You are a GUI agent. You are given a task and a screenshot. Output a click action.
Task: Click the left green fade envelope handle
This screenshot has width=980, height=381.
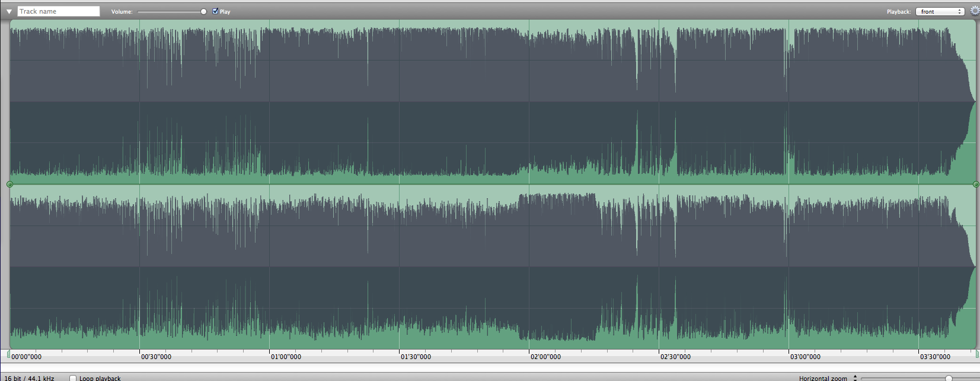9,185
